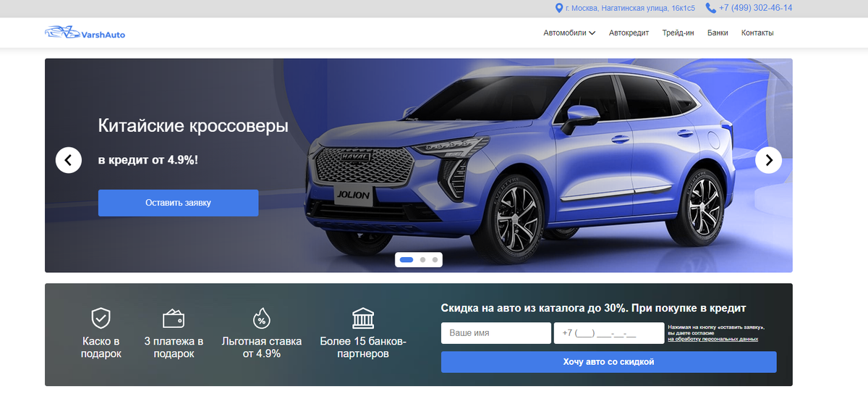Click the Более 15 банков-партнеров text

(x=363, y=348)
